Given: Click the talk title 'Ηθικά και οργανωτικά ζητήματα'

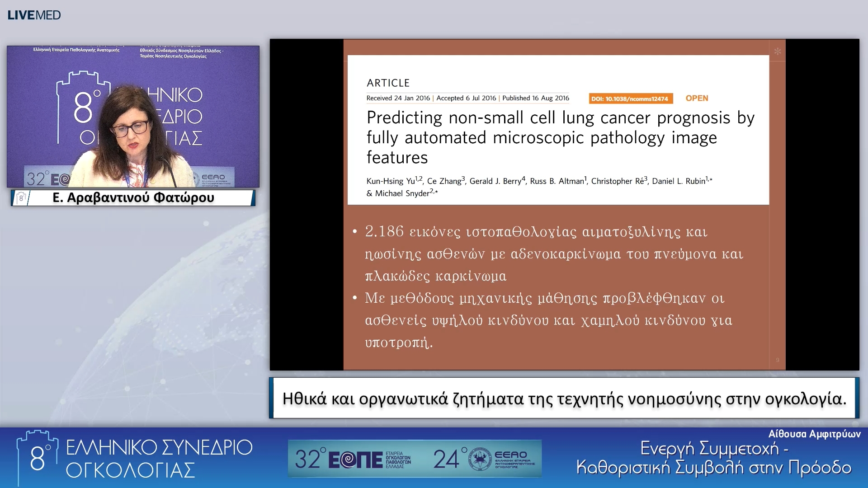Looking at the screenshot, I should coord(564,399).
